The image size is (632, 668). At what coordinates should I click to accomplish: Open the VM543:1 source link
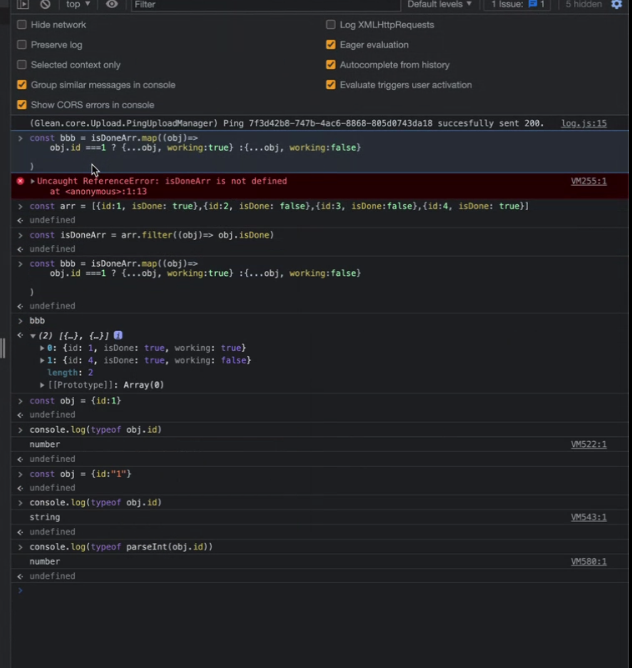click(x=589, y=517)
